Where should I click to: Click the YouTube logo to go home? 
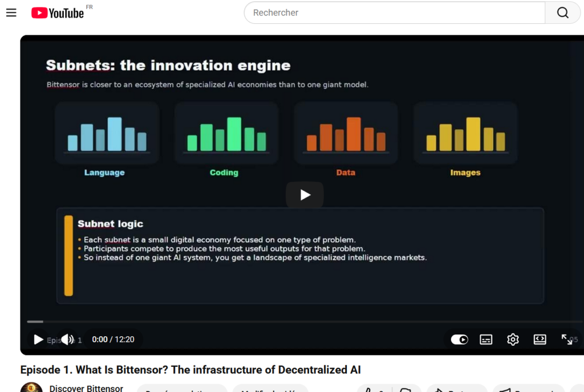58,13
